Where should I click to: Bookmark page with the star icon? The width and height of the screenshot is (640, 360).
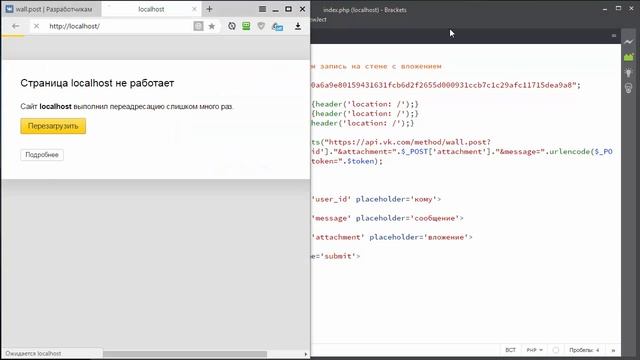pyautogui.click(x=211, y=26)
